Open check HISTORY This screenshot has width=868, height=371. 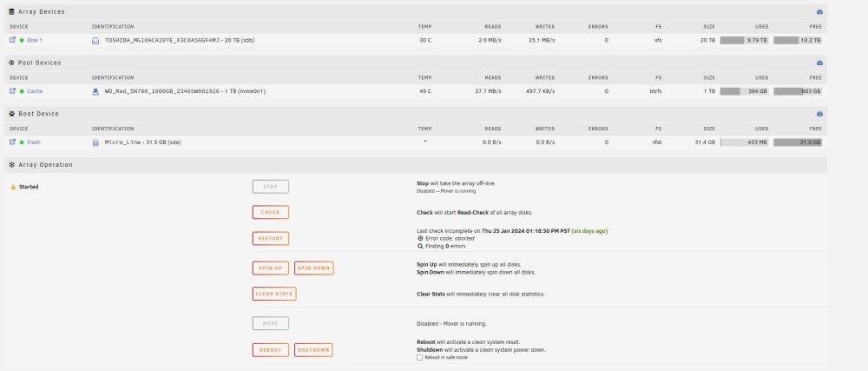[271, 239]
